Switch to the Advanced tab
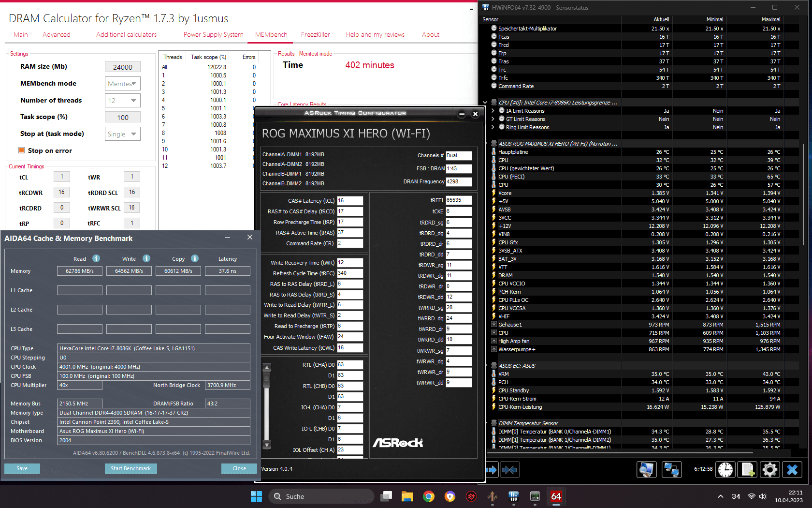 point(57,34)
